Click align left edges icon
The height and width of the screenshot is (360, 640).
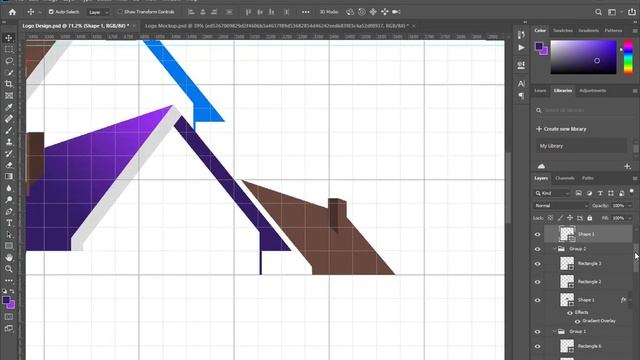[191, 12]
